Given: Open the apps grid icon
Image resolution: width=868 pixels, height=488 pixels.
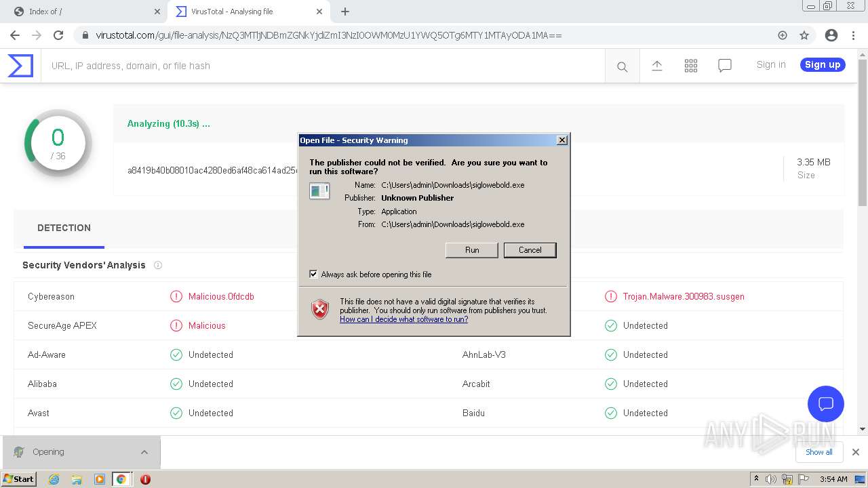Looking at the screenshot, I should click(x=690, y=66).
